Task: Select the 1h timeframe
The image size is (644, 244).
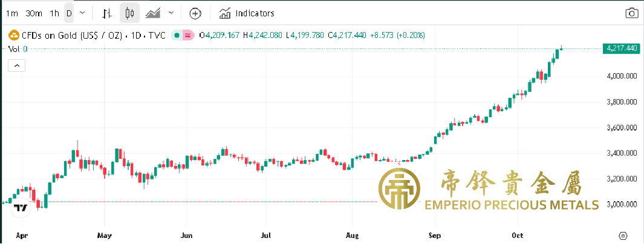Action: (x=54, y=13)
